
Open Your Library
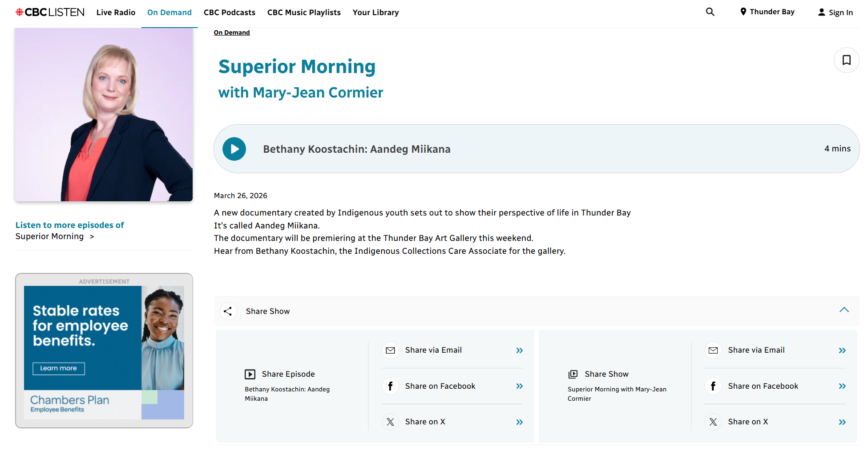pyautogui.click(x=375, y=12)
